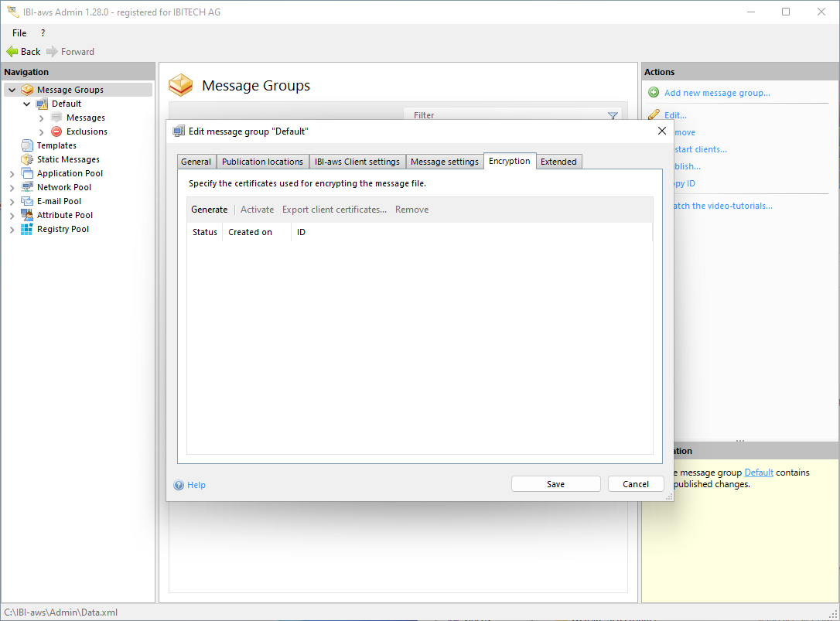Open the Extended tab
Image resolution: width=840 pixels, height=621 pixels.
(558, 162)
